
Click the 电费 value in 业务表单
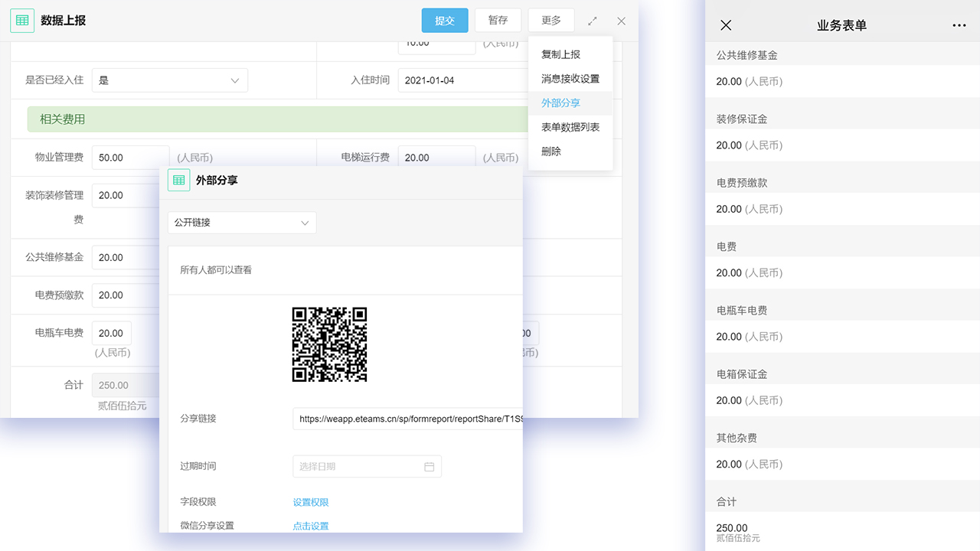[x=750, y=273]
